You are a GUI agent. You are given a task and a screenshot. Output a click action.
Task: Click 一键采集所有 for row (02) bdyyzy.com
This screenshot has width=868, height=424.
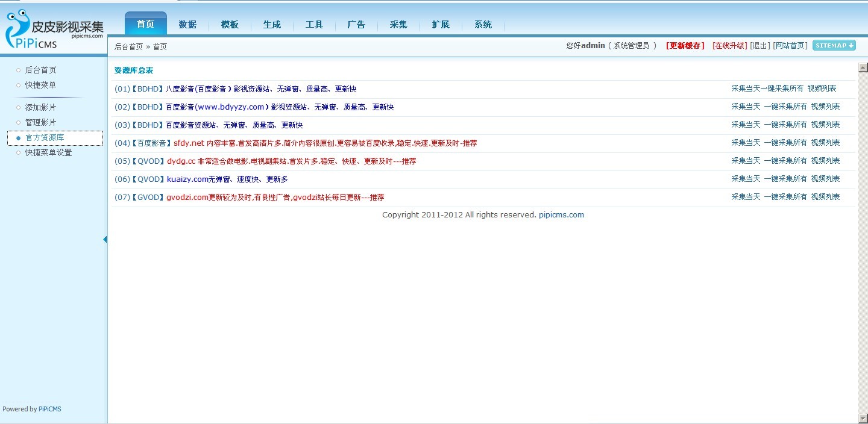pos(785,107)
